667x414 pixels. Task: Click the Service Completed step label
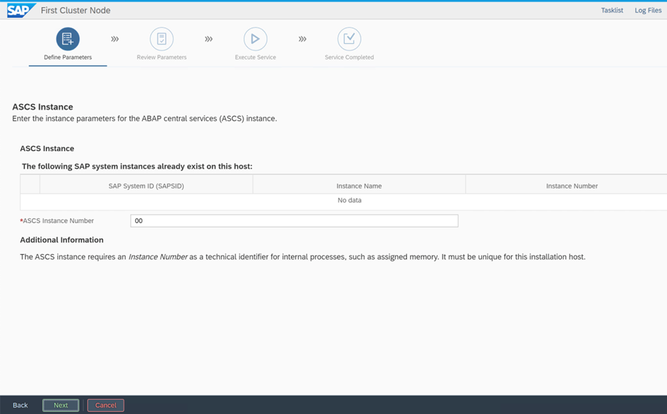click(x=349, y=57)
